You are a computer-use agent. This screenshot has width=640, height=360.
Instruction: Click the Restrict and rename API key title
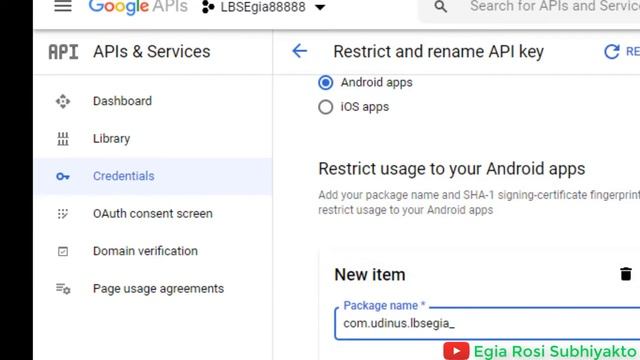pos(438,52)
